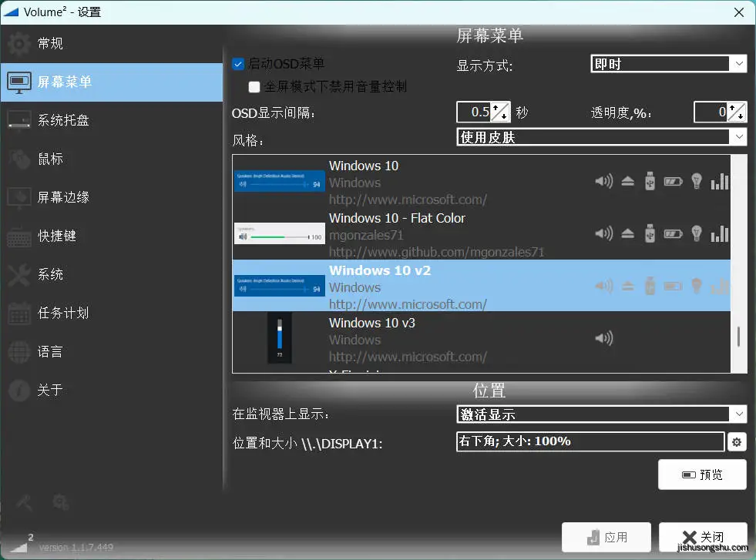
Task: Click the position field showing 右下角; 大小: 100%
Action: (590, 441)
